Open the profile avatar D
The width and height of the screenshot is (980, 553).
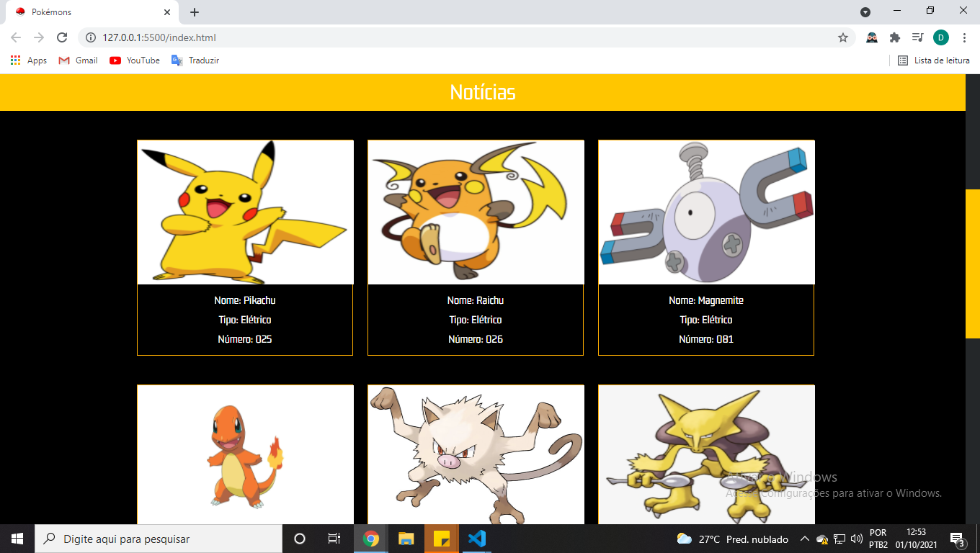click(940, 37)
